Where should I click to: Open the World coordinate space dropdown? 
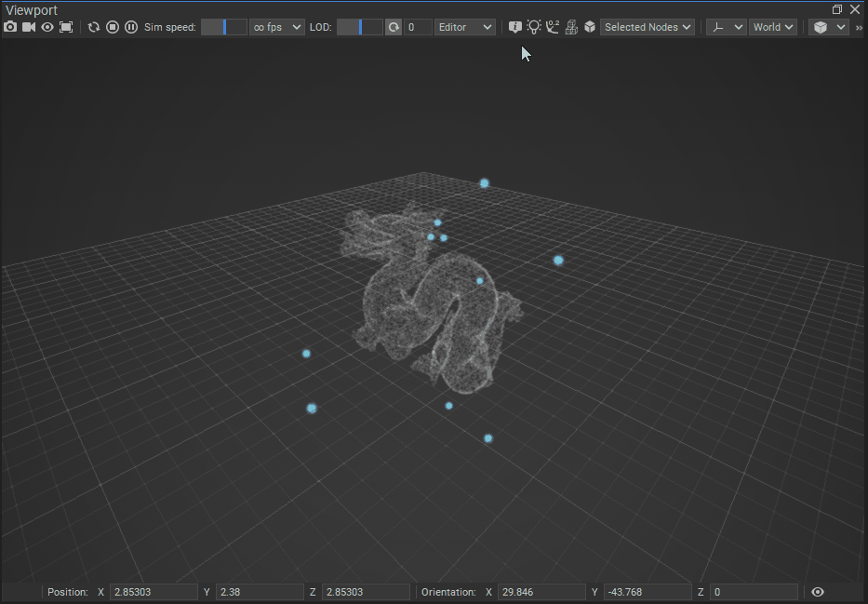(773, 27)
